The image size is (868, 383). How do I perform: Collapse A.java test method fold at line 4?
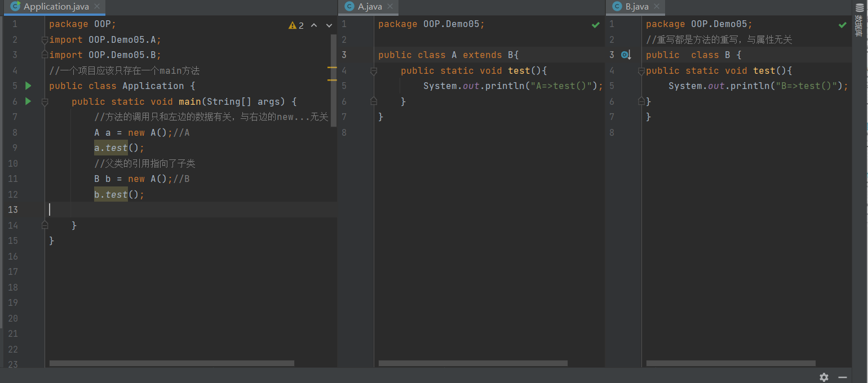(373, 71)
